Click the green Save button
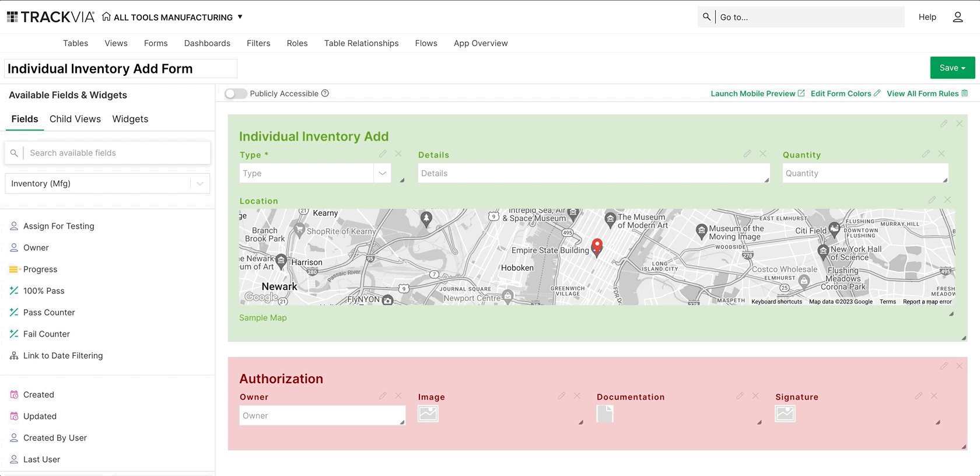The height and width of the screenshot is (476, 980). coord(952,68)
